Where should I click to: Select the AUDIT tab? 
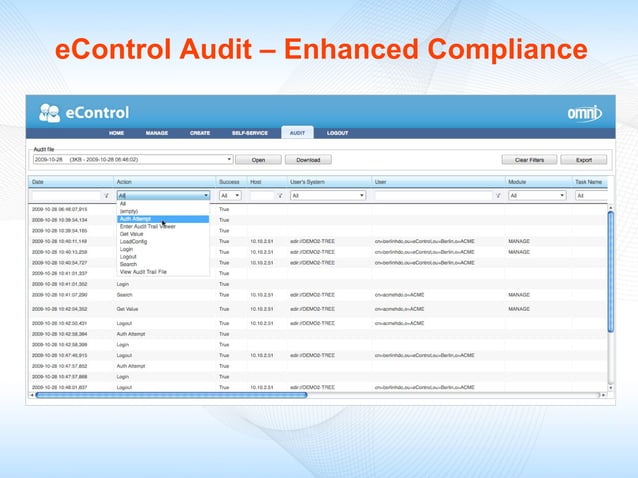click(x=297, y=133)
